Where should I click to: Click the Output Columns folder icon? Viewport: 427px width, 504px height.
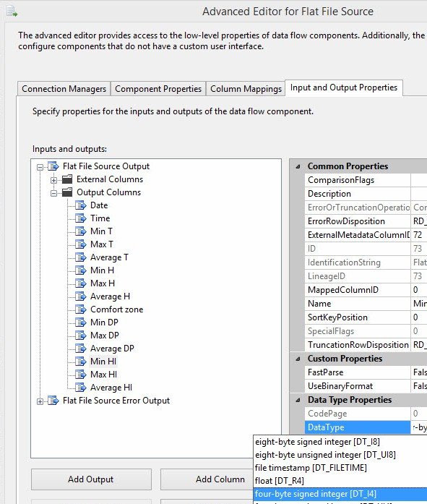[67, 192]
